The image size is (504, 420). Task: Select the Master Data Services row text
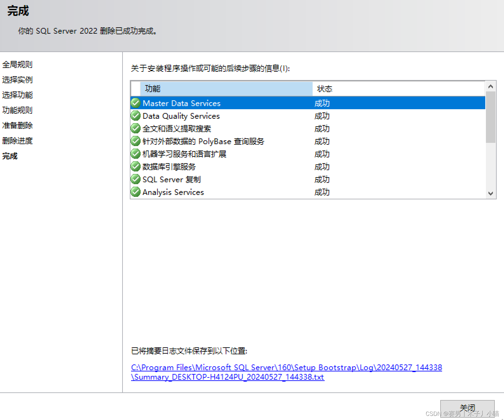pyautogui.click(x=182, y=103)
